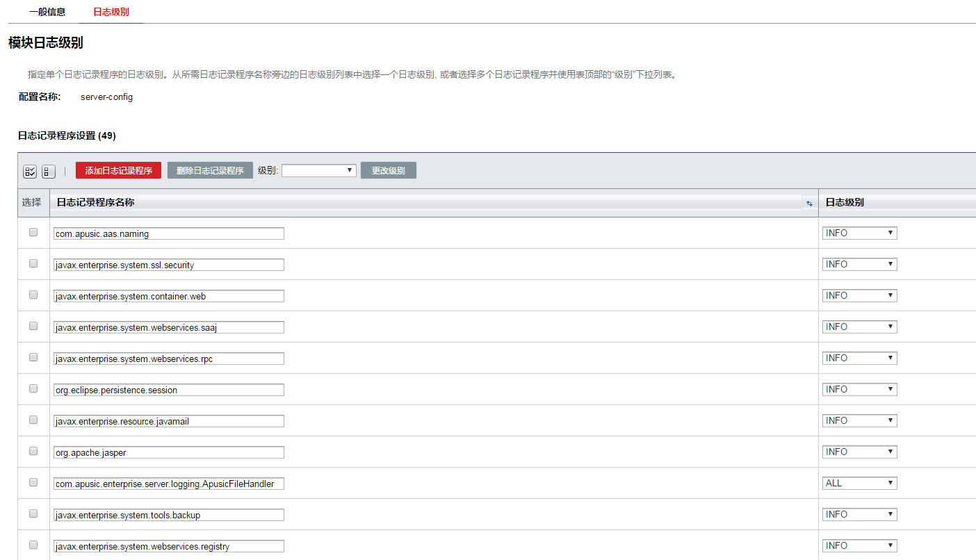The width and height of the screenshot is (976, 560).
Task: Select the org.apache.jasper row checkbox
Action: coord(33,452)
